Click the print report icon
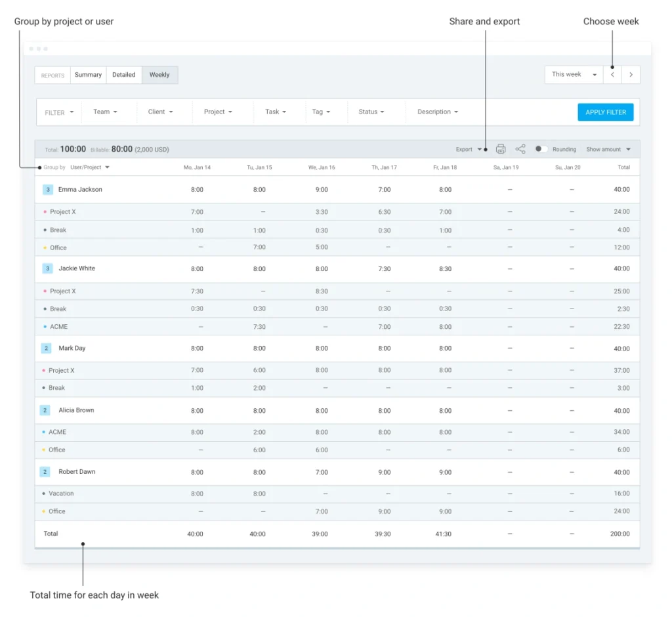This screenshot has width=672, height=617. 501,149
